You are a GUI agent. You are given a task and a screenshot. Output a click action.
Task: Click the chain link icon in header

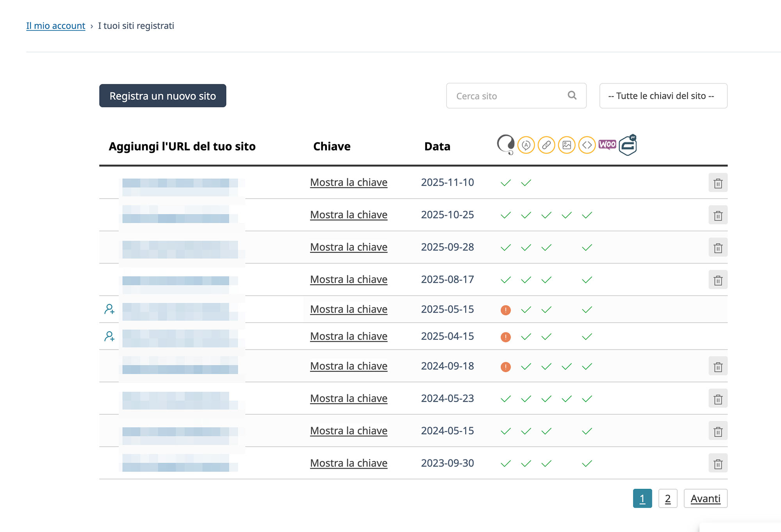(x=546, y=145)
